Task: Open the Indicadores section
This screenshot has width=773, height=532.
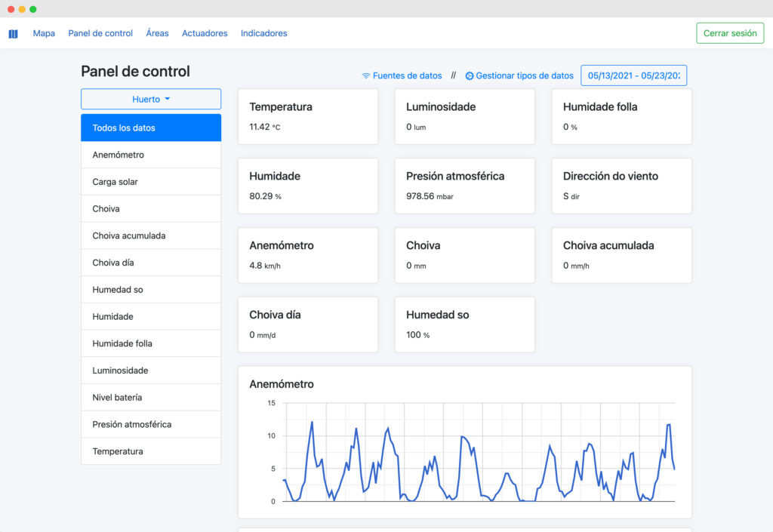Action: point(263,33)
